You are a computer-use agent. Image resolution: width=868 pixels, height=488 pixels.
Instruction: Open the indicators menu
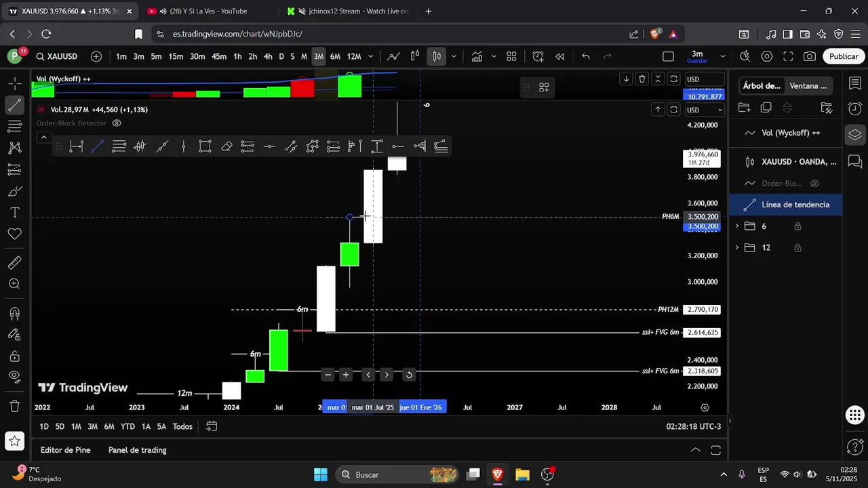click(x=477, y=56)
